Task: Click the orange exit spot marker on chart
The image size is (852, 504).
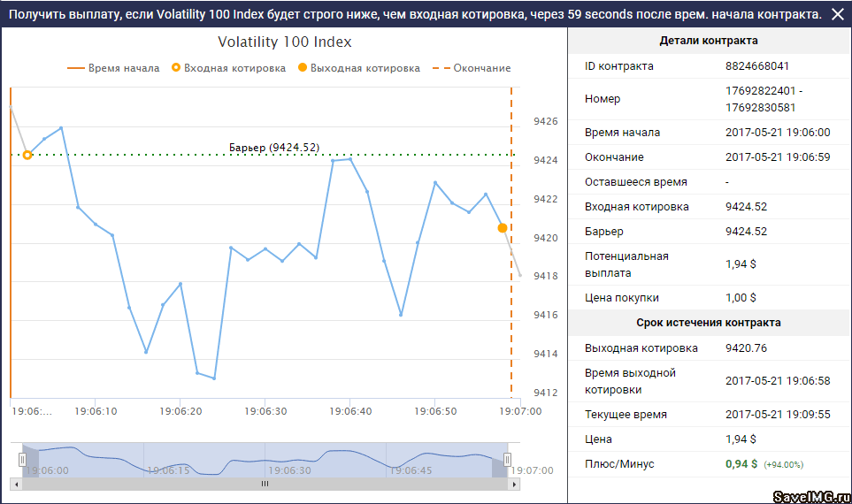Action: (x=503, y=228)
